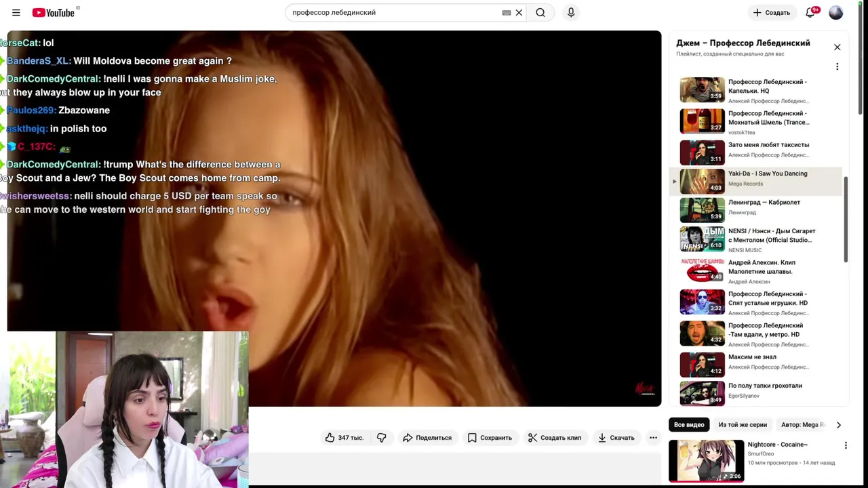868x488 pixels.
Task: Click the Nightcore - Cocaine~ title text
Action: 777,445
